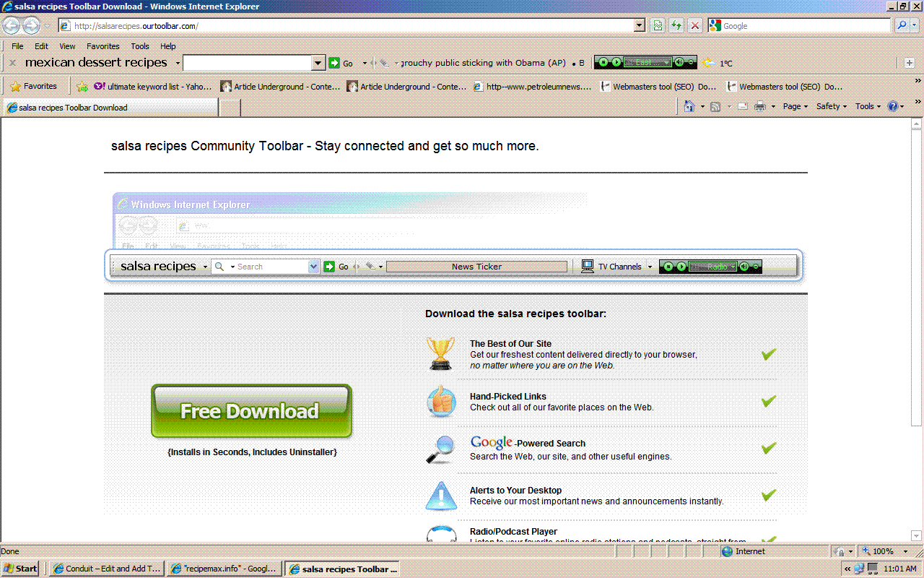Click the Read Mail envelope icon
Image resolution: width=924 pixels, height=578 pixels.
point(742,106)
